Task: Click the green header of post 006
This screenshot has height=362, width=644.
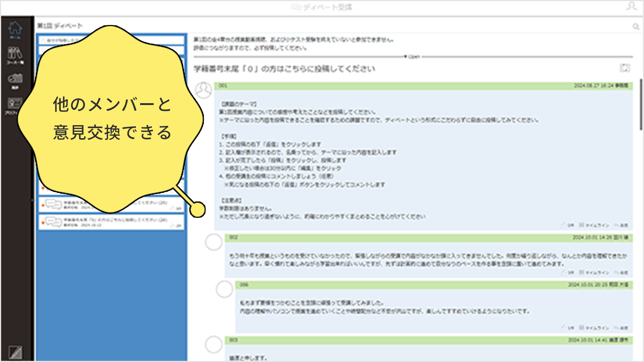Action: [x=434, y=285]
